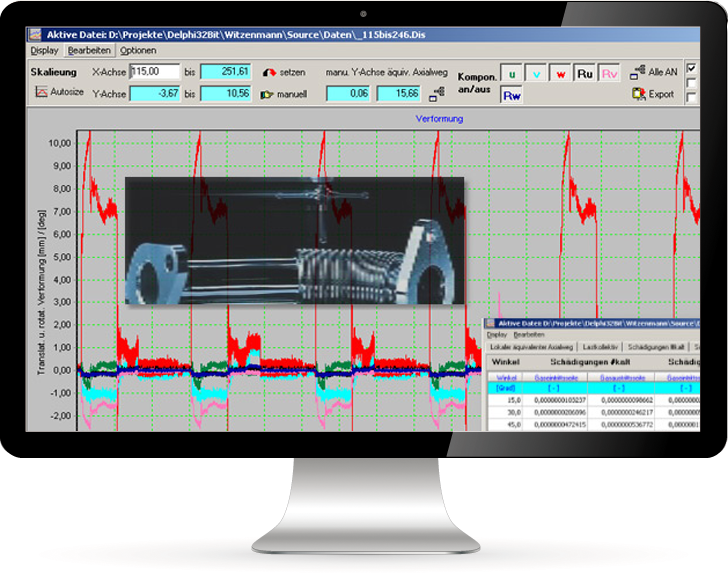Viewport: 728px width, 577px height.
Task: Tick the checked box at top right
Action: click(692, 68)
